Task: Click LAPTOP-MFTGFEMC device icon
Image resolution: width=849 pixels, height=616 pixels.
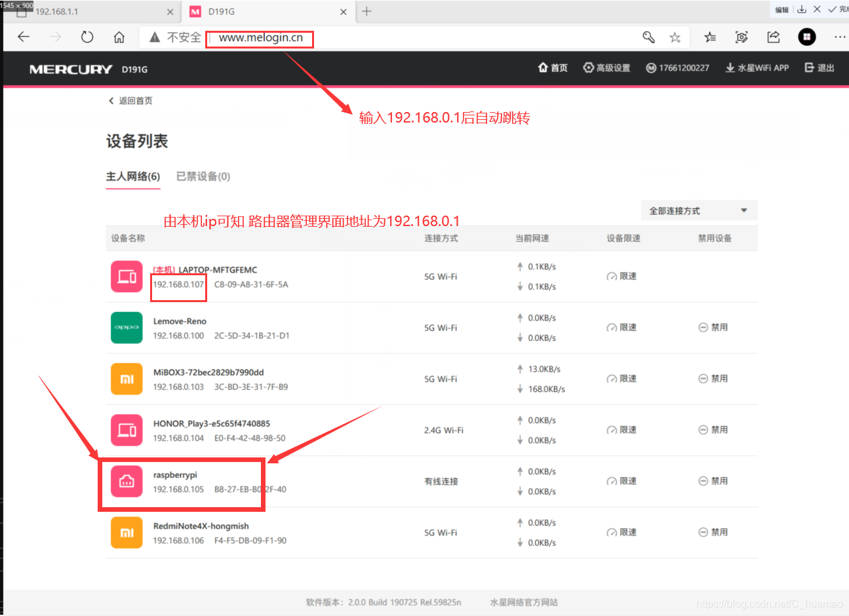Action: [127, 277]
